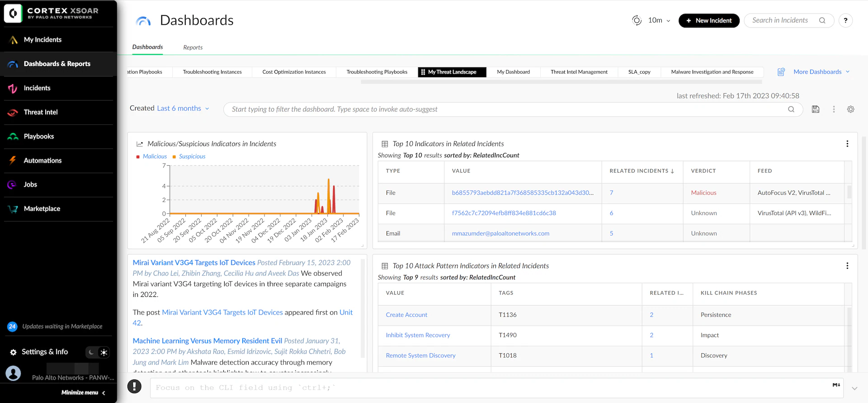Select the Threat Intel Management dashboard tab

tap(579, 72)
